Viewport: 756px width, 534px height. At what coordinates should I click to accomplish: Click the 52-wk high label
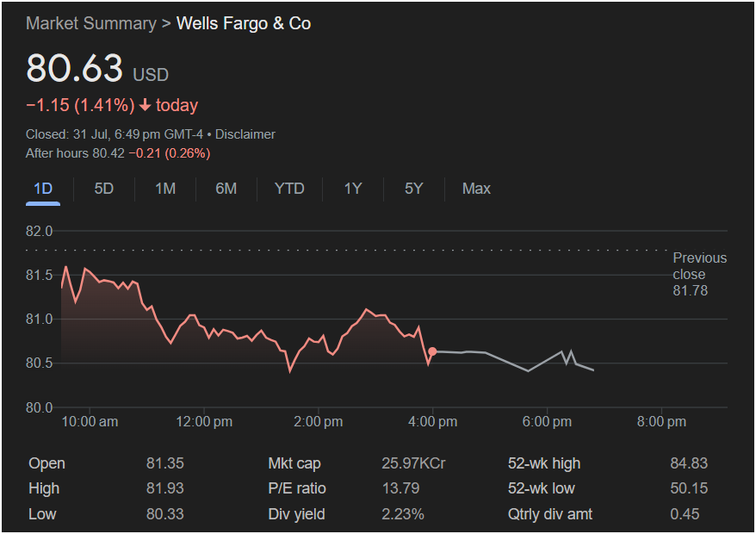pos(544,463)
